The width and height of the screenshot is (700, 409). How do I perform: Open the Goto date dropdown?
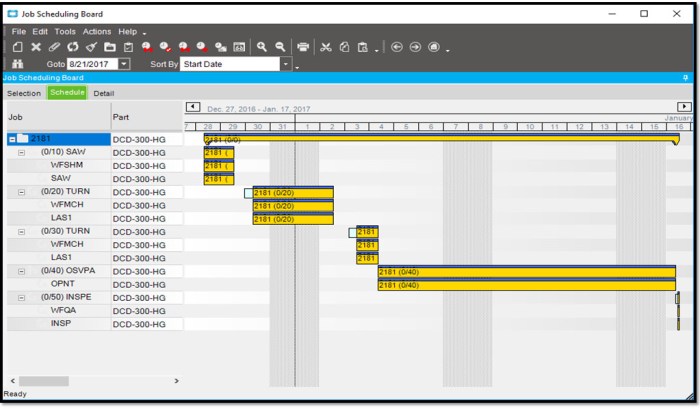pos(124,64)
